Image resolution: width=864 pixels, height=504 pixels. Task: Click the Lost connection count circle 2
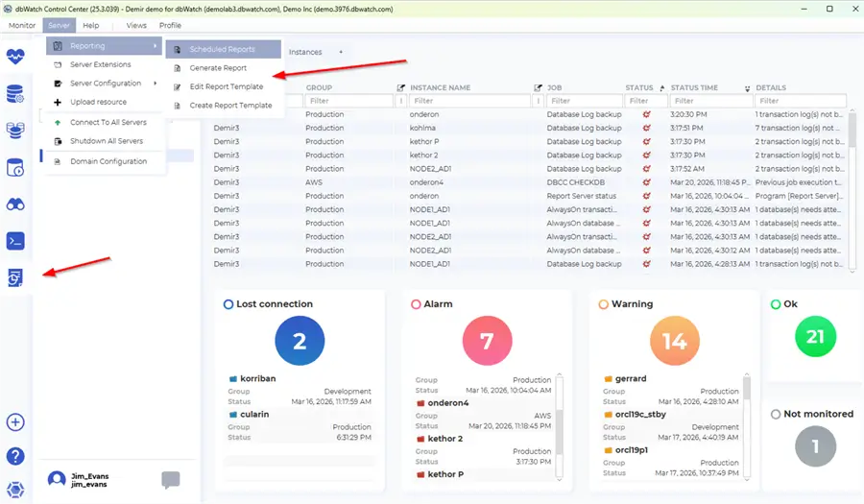pyautogui.click(x=300, y=341)
